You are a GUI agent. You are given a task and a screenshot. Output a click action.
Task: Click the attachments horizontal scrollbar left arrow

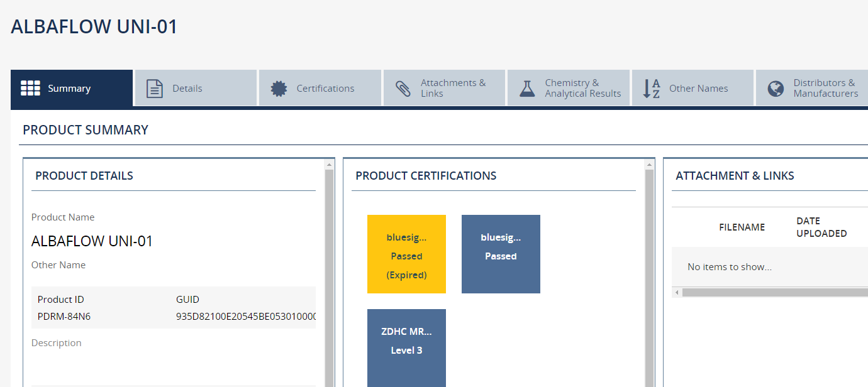click(677, 292)
